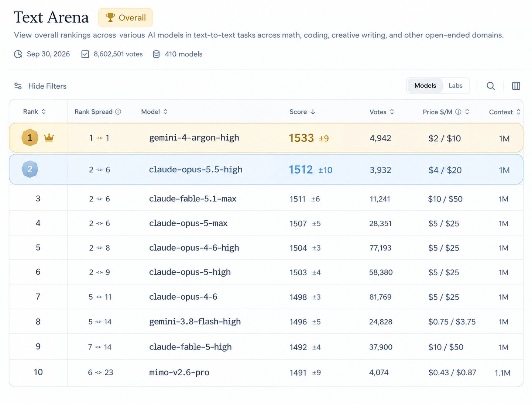The width and height of the screenshot is (532, 403).
Task: Click the gold rank 1 badge
Action: 30,138
